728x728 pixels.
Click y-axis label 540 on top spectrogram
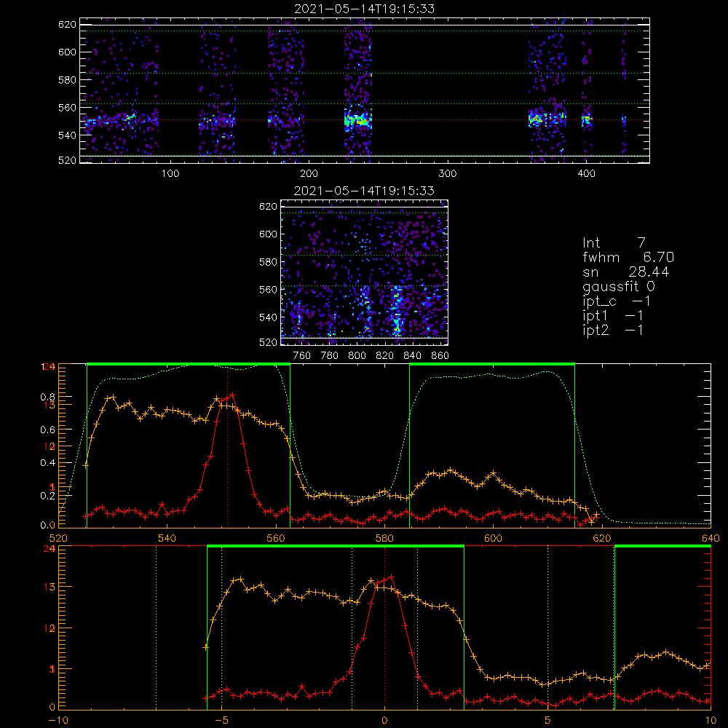67,135
